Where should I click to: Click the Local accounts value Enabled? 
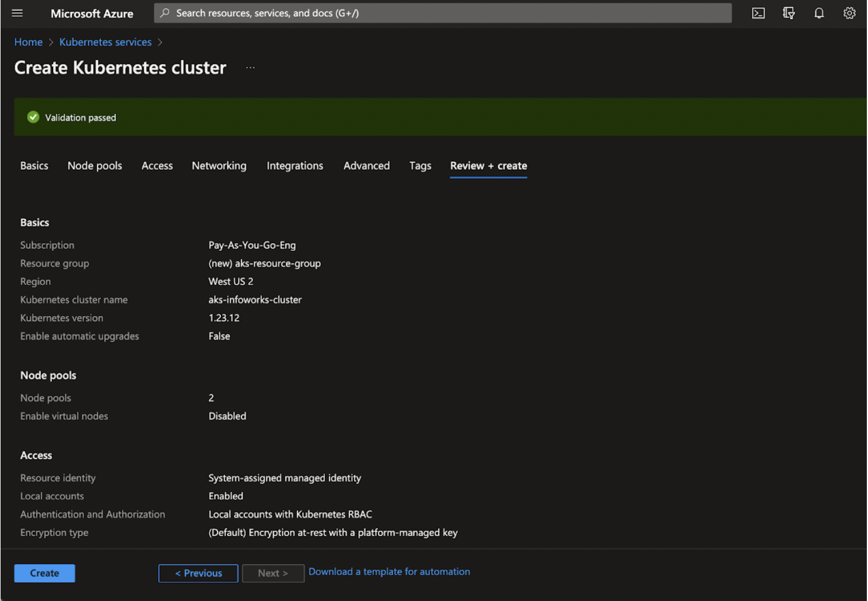(226, 496)
